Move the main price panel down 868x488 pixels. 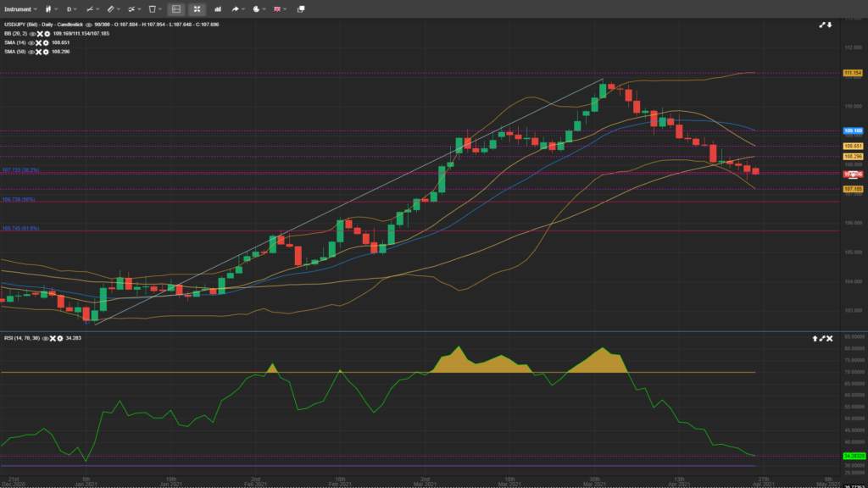point(830,25)
